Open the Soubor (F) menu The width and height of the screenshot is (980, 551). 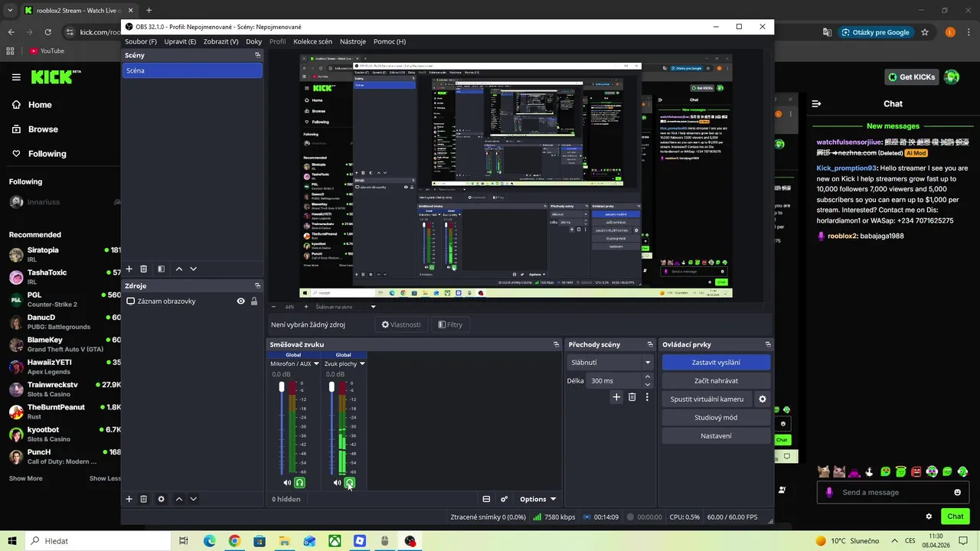tap(141, 41)
